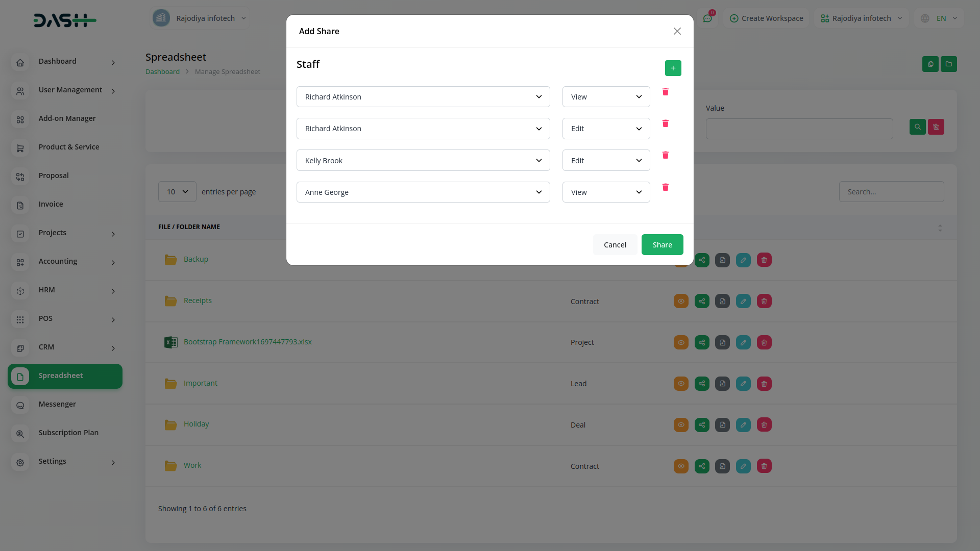Click eye icon for Bootstrap Framework file
The width and height of the screenshot is (980, 551).
pos(681,342)
